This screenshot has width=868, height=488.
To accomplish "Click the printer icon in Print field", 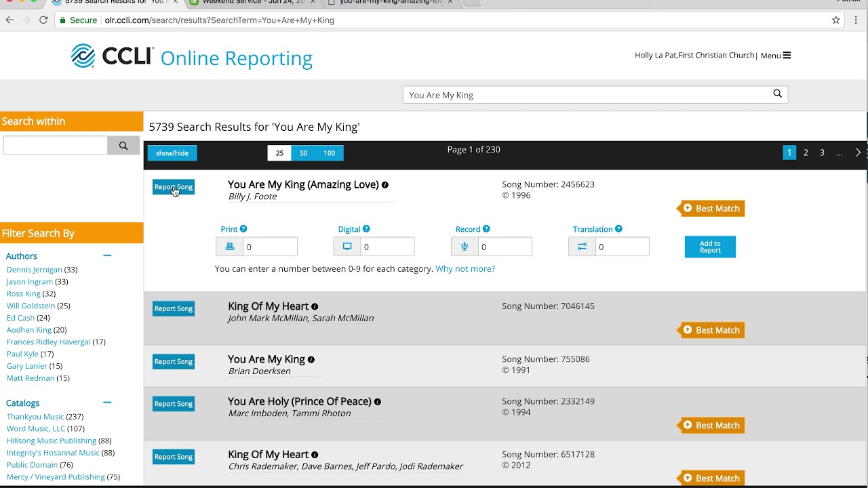I will point(229,247).
